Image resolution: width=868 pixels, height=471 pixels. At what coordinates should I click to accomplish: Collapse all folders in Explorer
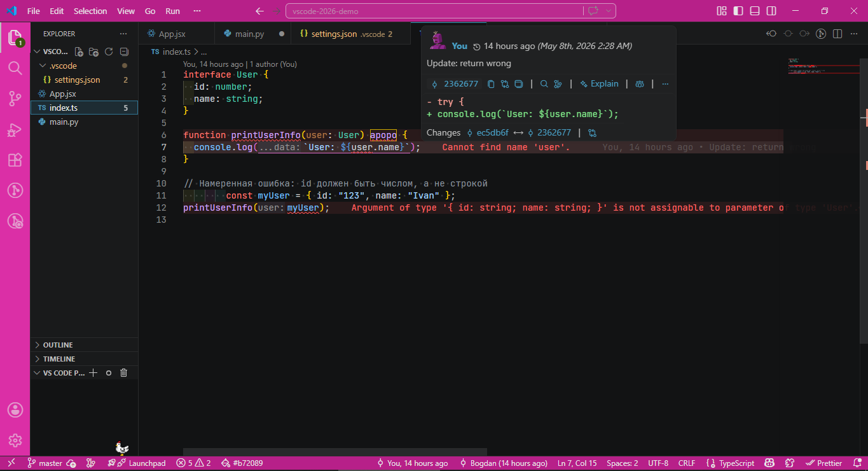click(x=124, y=52)
